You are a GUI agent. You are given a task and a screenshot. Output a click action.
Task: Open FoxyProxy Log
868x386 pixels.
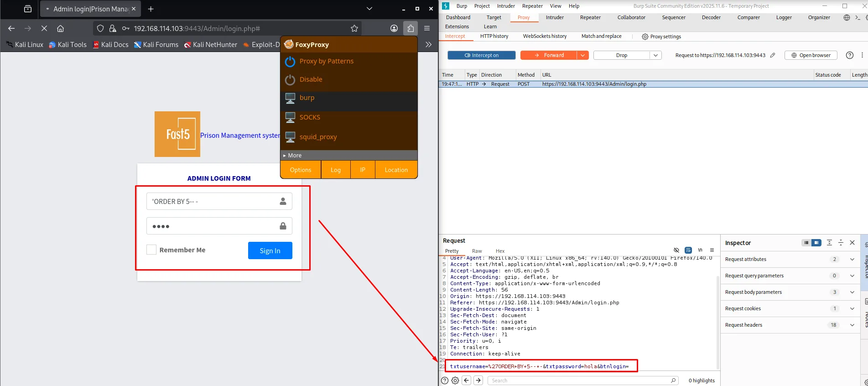(336, 170)
